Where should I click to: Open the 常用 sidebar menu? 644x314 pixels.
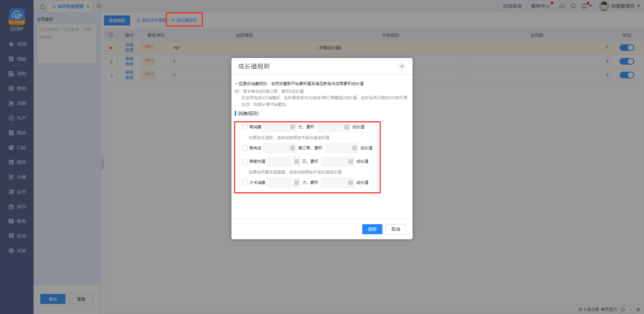click(17, 44)
